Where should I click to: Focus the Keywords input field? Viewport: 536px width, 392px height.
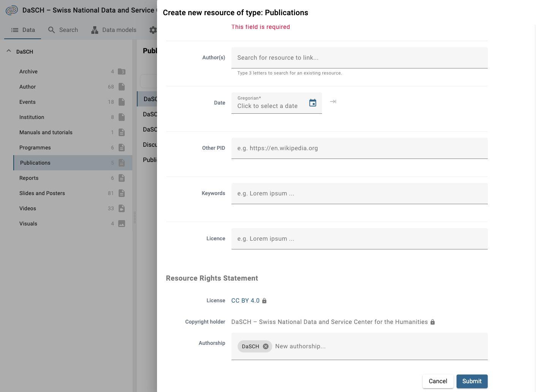359,194
